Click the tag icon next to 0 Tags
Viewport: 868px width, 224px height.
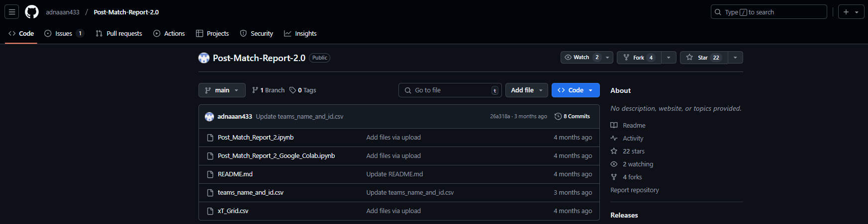(292, 90)
